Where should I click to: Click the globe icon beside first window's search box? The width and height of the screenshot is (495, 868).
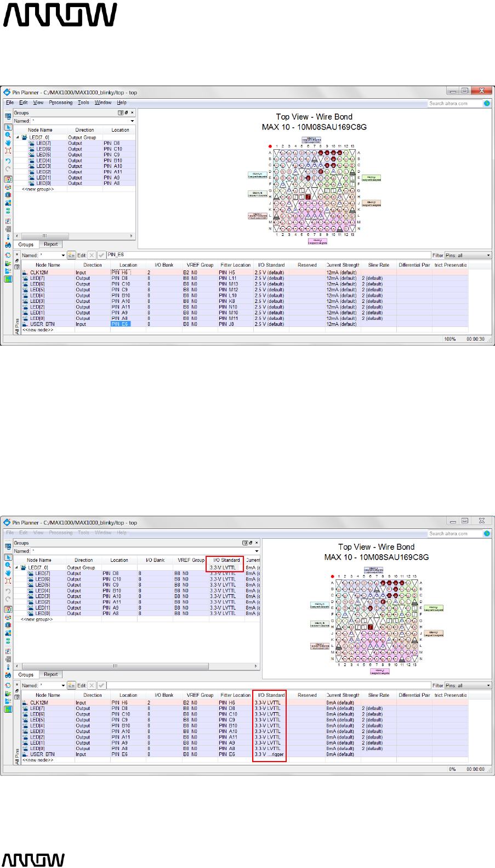[487, 103]
